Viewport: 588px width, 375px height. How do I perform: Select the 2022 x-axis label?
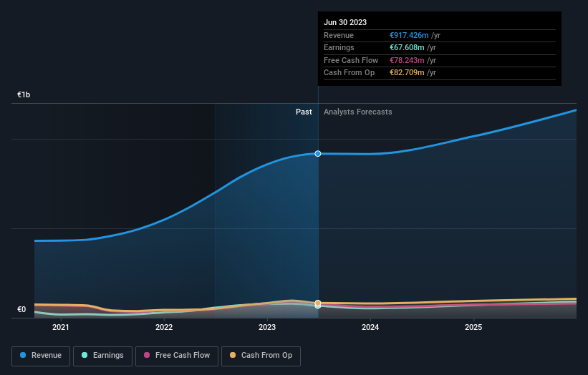click(x=164, y=327)
